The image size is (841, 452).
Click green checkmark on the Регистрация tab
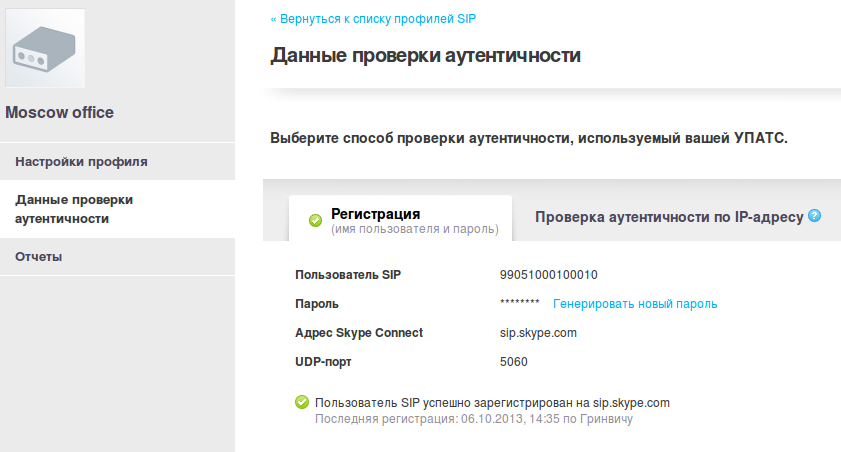click(315, 220)
